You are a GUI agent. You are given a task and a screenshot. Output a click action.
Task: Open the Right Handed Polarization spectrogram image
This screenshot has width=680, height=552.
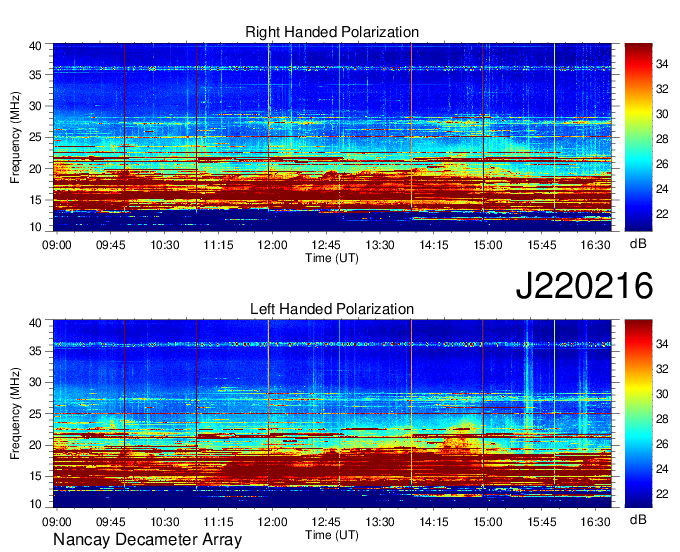(x=332, y=137)
